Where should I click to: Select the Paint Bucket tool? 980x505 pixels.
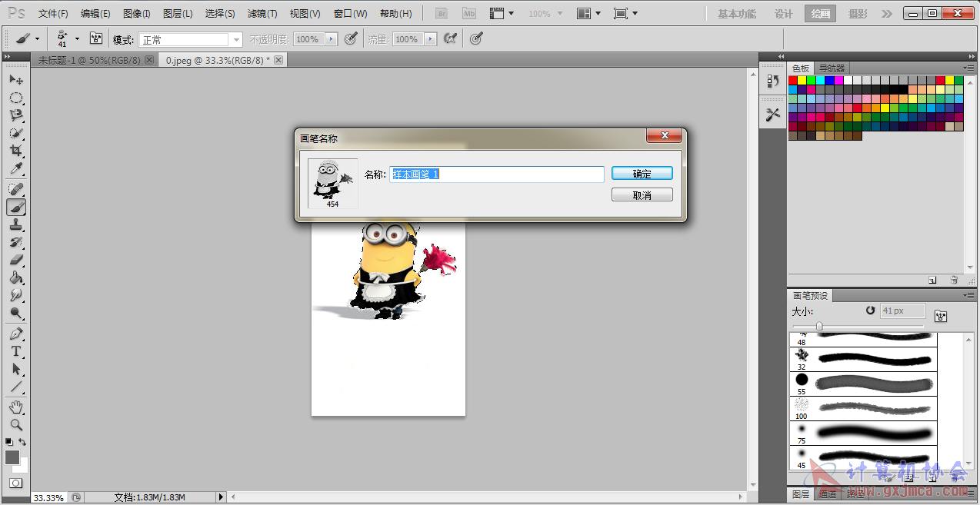click(x=15, y=277)
